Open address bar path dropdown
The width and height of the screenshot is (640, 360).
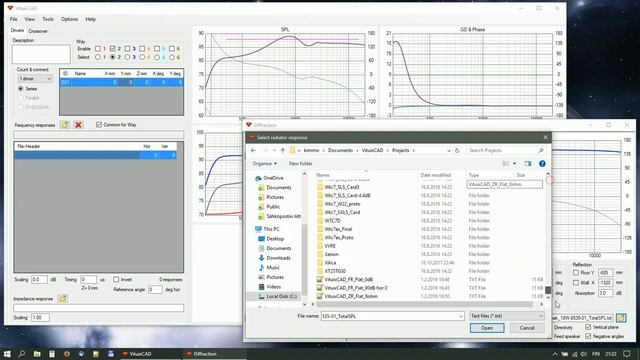click(x=449, y=151)
